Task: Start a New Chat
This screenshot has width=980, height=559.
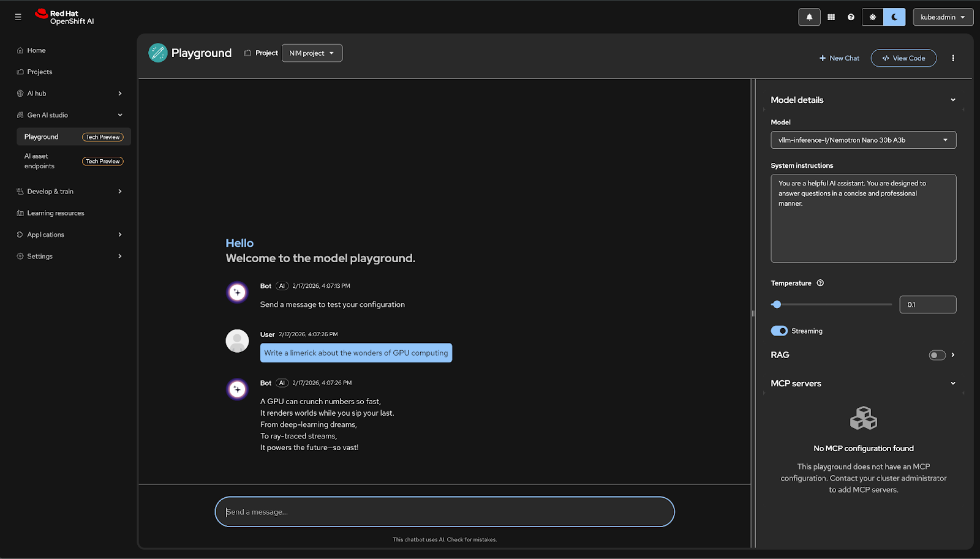Action: tap(839, 58)
